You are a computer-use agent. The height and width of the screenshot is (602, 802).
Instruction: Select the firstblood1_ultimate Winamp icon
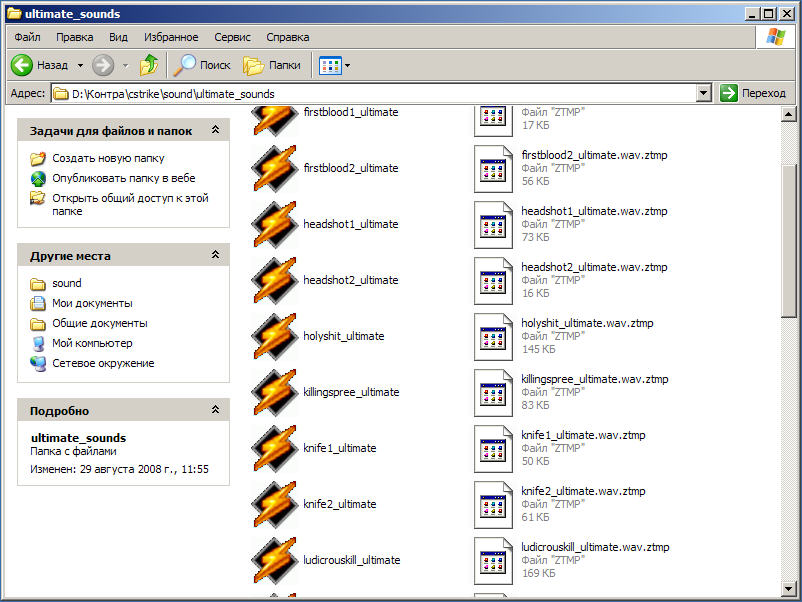[x=275, y=120]
